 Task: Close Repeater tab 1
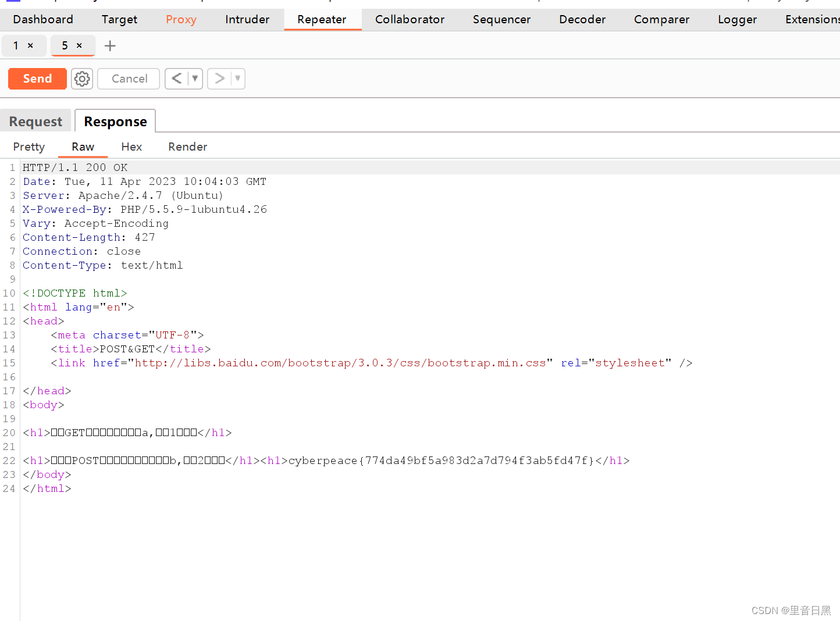click(30, 45)
